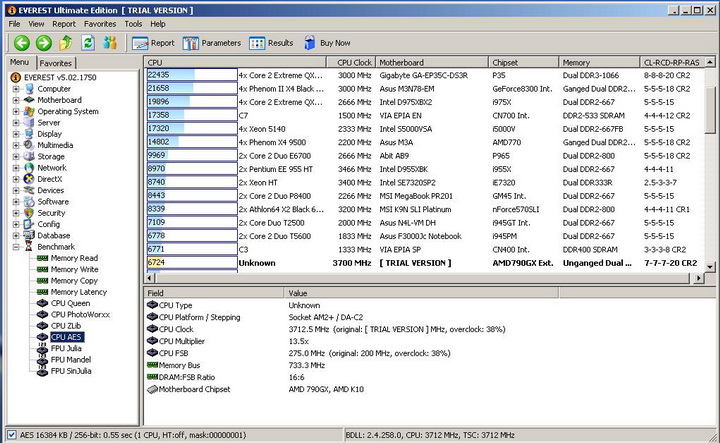Click the Refresh toolbar icon
720x443 pixels.
[88, 43]
